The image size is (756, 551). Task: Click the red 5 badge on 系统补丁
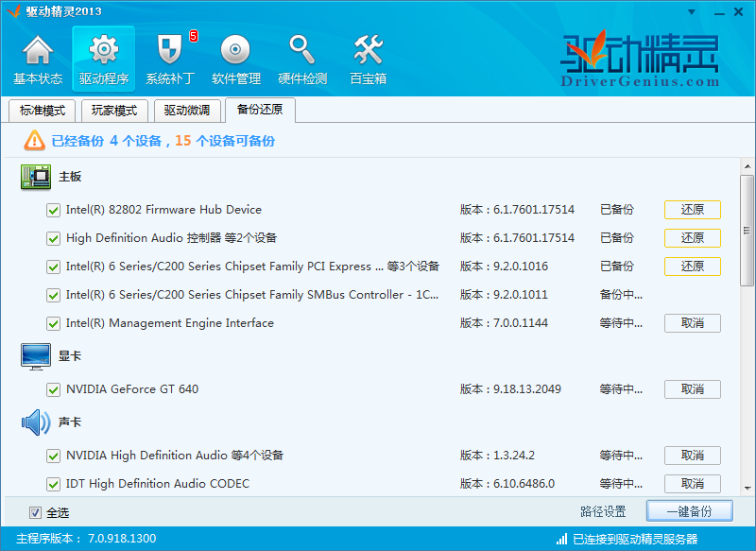[194, 36]
